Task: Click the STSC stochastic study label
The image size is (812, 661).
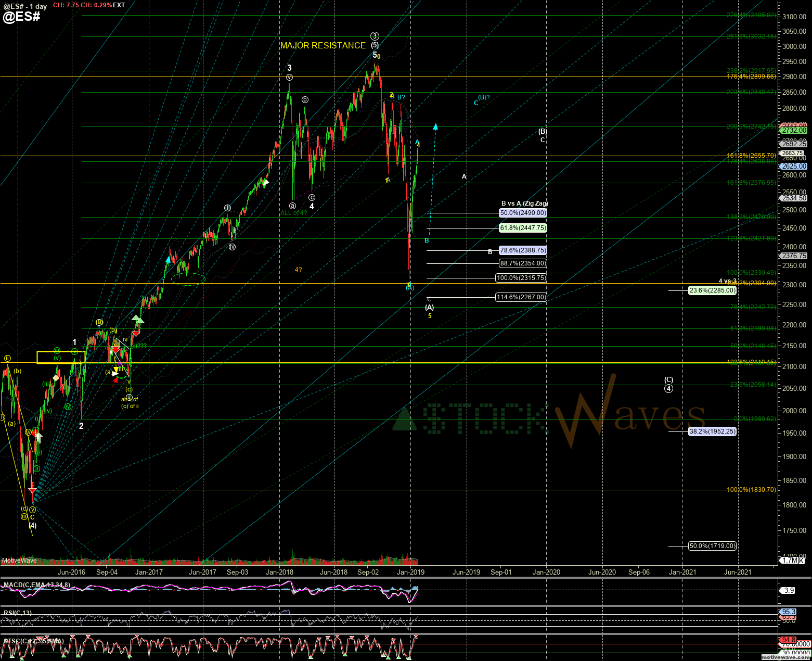Action: [x=33, y=641]
